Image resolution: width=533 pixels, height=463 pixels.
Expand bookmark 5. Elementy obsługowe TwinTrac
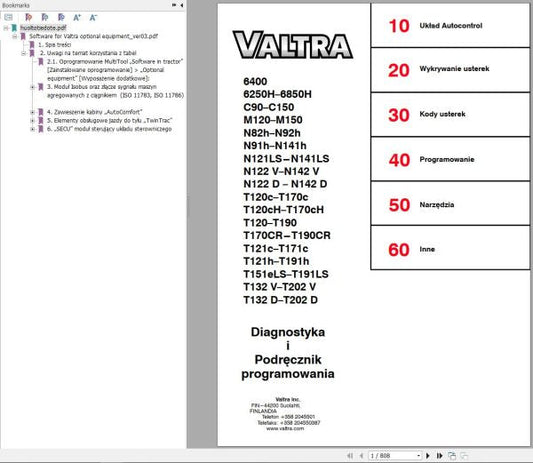[32, 121]
